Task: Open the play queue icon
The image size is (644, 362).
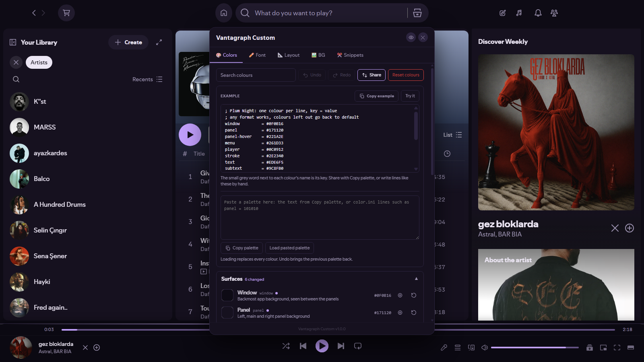Action: 458,348
